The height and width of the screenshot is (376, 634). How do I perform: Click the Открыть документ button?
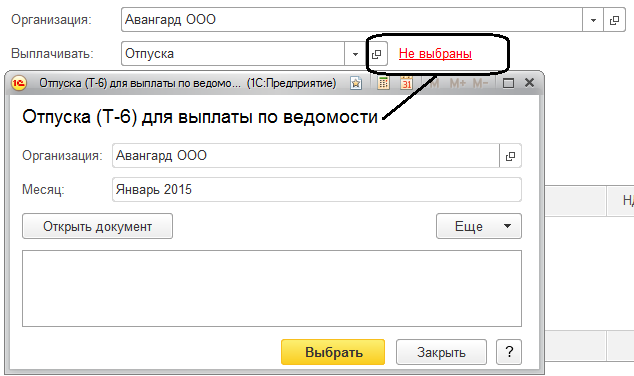97,226
